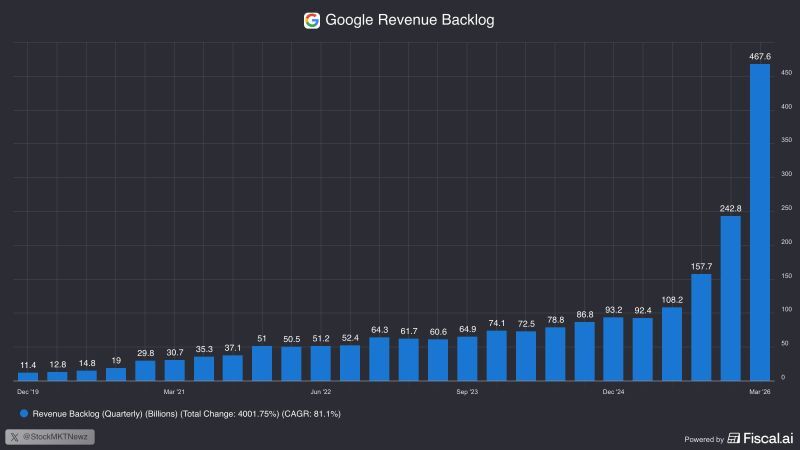Click the Google logo icon in title
The image size is (800, 450).
pyautogui.click(x=312, y=20)
